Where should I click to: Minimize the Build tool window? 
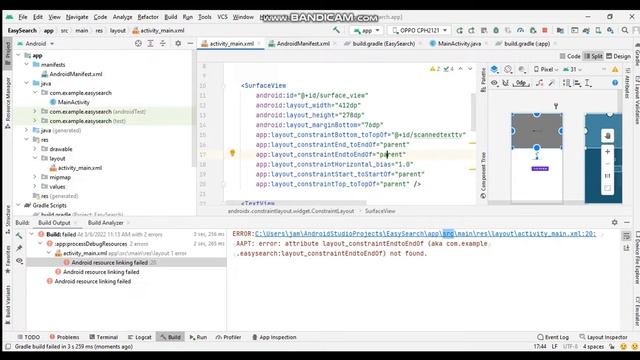[x=627, y=222]
